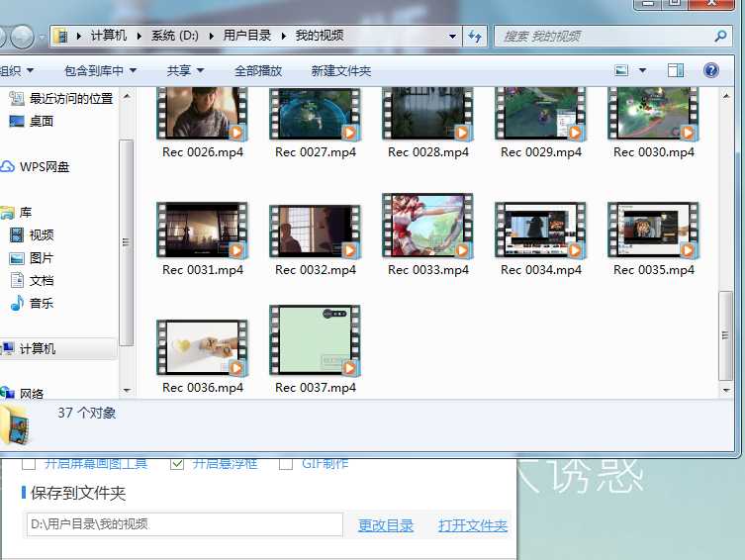745x560 pixels.
Task: Click the navigation pane scrollbar thumb
Action: click(126, 242)
